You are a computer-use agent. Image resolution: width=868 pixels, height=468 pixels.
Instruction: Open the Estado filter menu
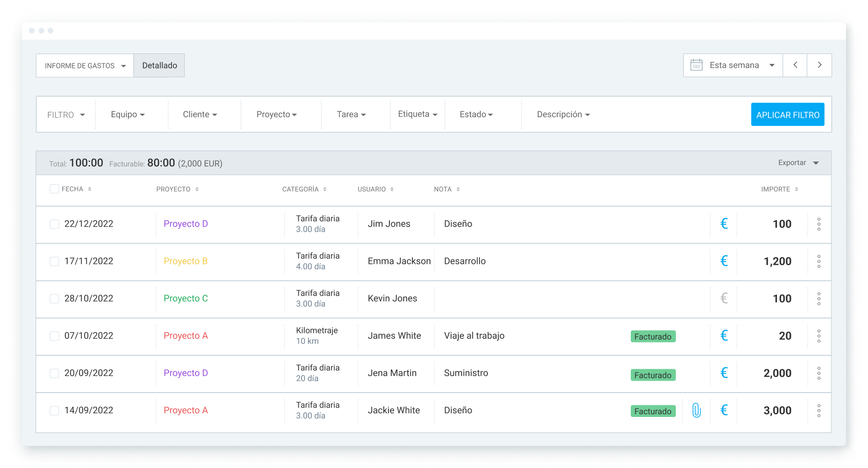click(x=476, y=114)
